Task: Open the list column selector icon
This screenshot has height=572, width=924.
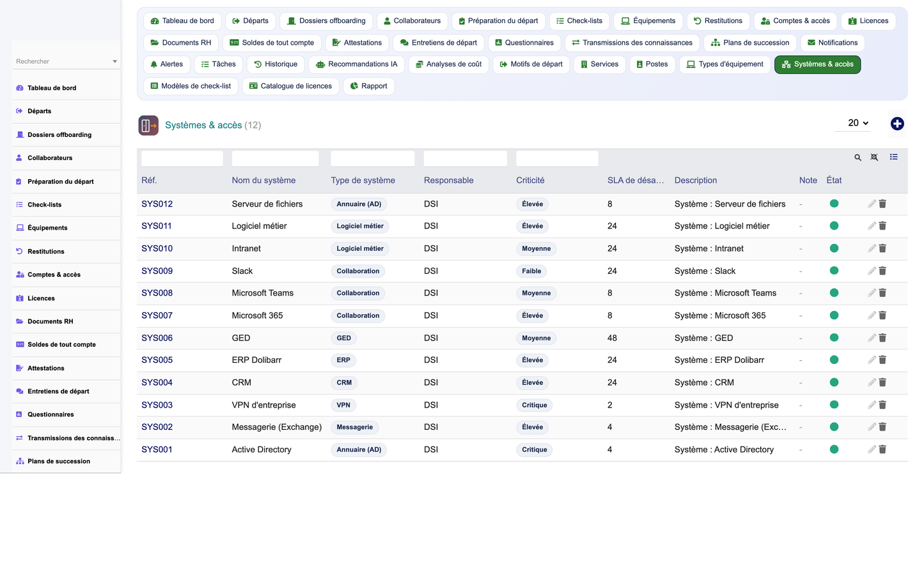Action: pyautogui.click(x=894, y=157)
